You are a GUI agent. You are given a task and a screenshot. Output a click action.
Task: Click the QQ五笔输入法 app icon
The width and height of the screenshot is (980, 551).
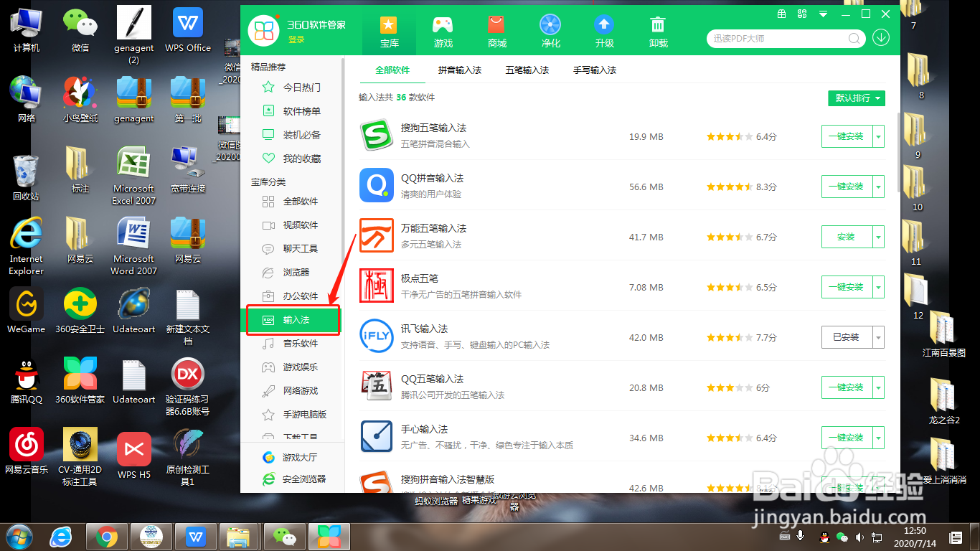pyautogui.click(x=377, y=387)
